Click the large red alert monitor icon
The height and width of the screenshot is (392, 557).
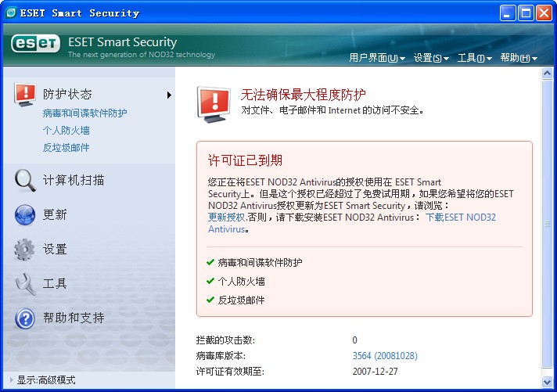tap(214, 104)
